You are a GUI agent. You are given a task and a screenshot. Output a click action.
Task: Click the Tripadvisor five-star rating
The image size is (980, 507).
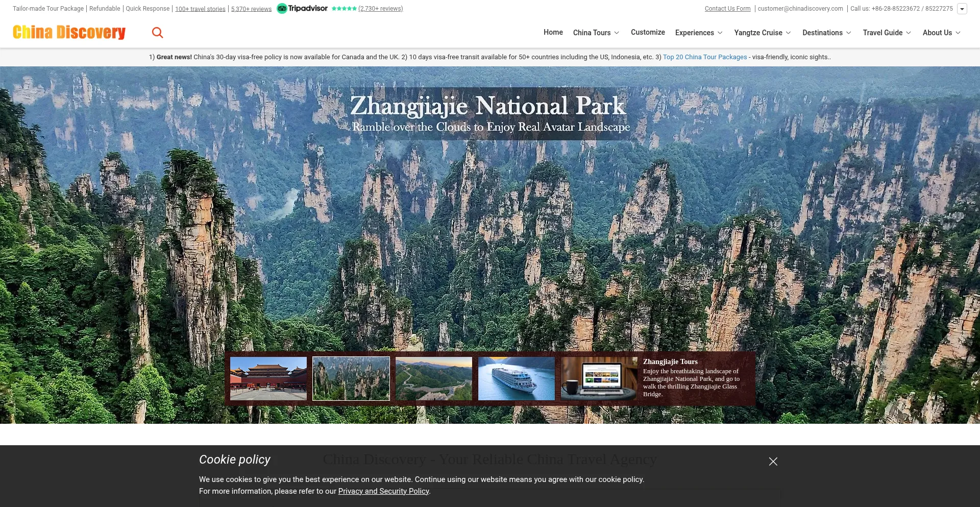[x=344, y=9]
